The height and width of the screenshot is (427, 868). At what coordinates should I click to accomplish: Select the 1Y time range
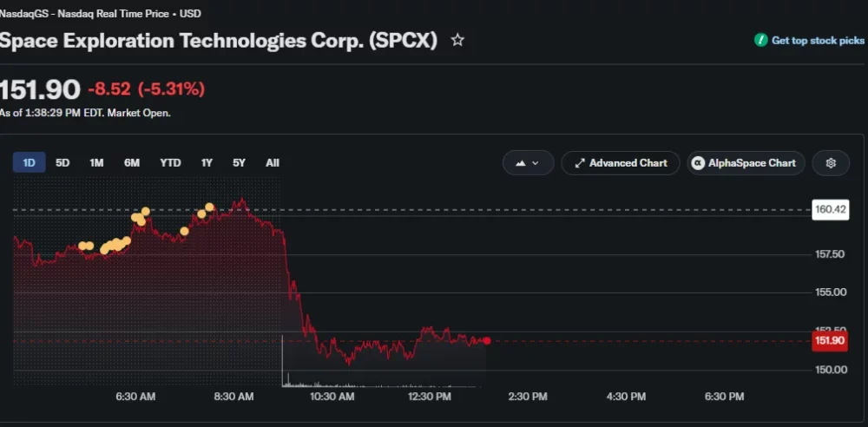click(x=207, y=163)
